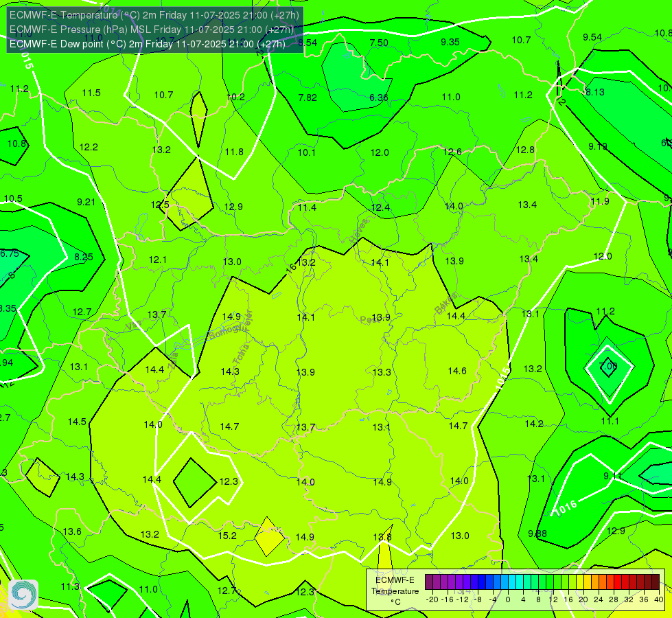Click the 13.3 temperature value
Screen dimensions: 672x618
[382, 372]
